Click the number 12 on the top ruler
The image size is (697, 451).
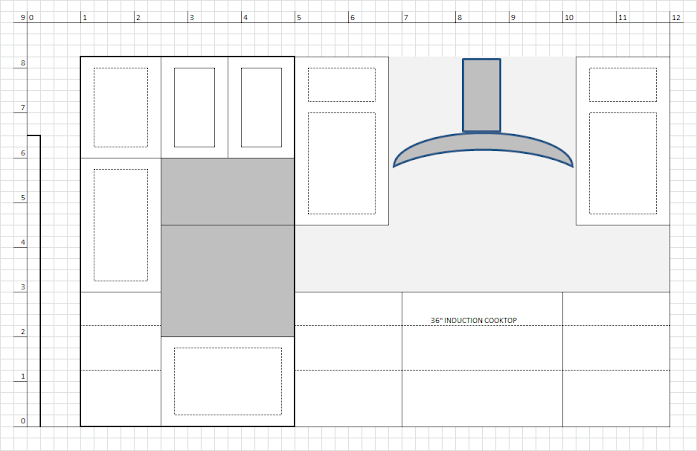pos(676,17)
